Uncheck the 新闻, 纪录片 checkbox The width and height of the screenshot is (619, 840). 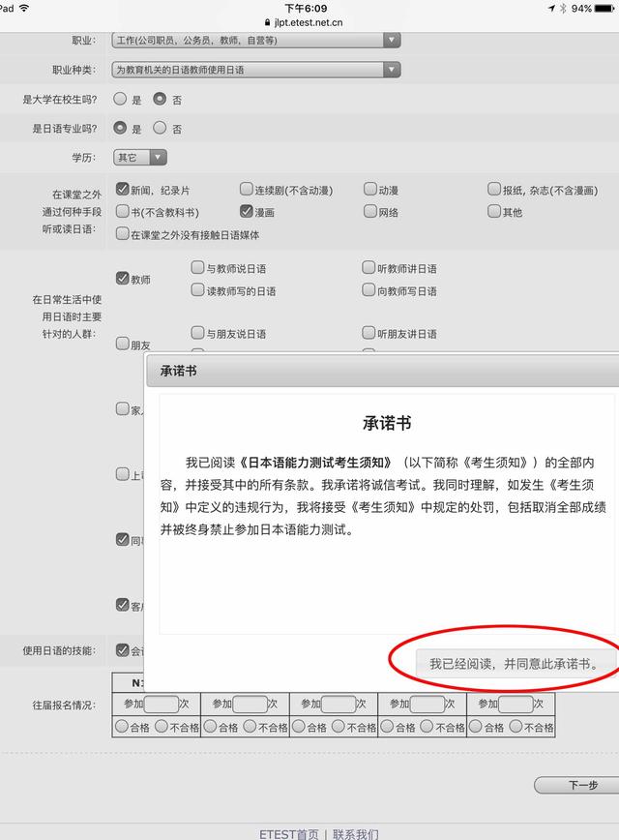(123, 190)
